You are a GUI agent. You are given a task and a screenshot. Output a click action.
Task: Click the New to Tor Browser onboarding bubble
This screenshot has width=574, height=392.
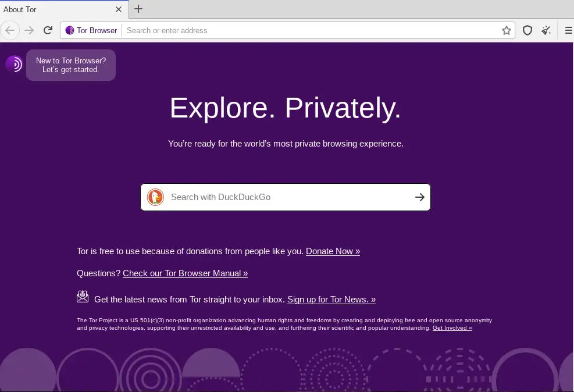tap(71, 65)
